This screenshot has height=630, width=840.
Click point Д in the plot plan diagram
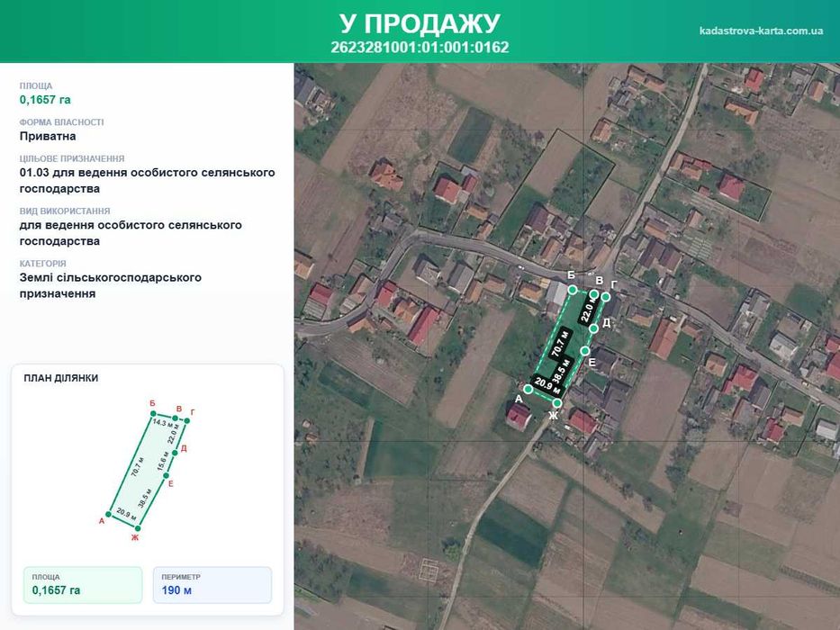[175, 454]
